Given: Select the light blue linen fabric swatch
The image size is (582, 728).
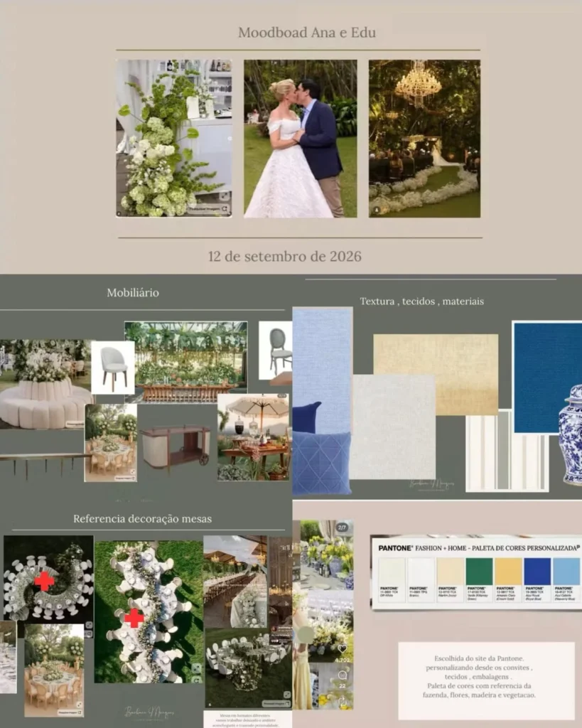Looking at the screenshot, I should (x=323, y=362).
